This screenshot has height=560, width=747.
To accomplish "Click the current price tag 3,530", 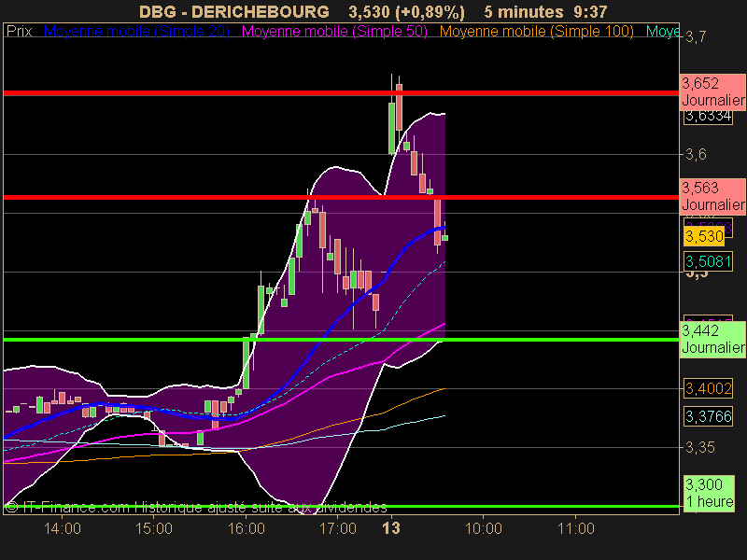I will tap(704, 236).
